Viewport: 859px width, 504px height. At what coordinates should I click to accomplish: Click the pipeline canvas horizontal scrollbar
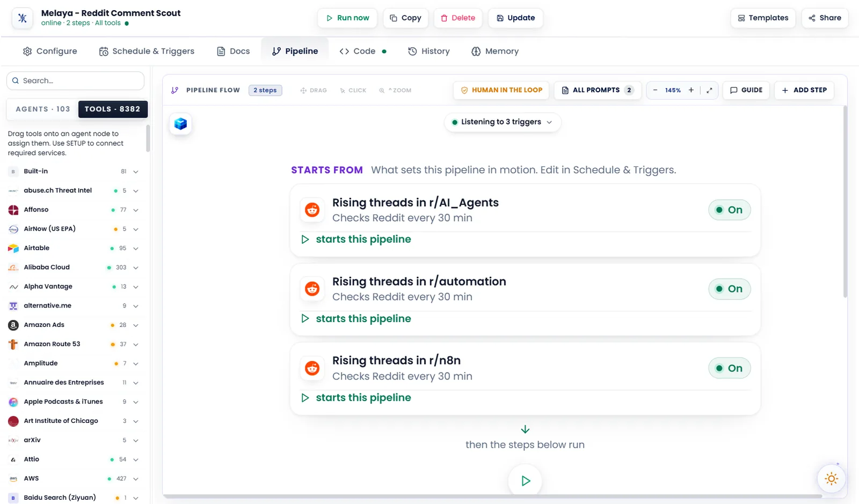pyautogui.click(x=492, y=496)
